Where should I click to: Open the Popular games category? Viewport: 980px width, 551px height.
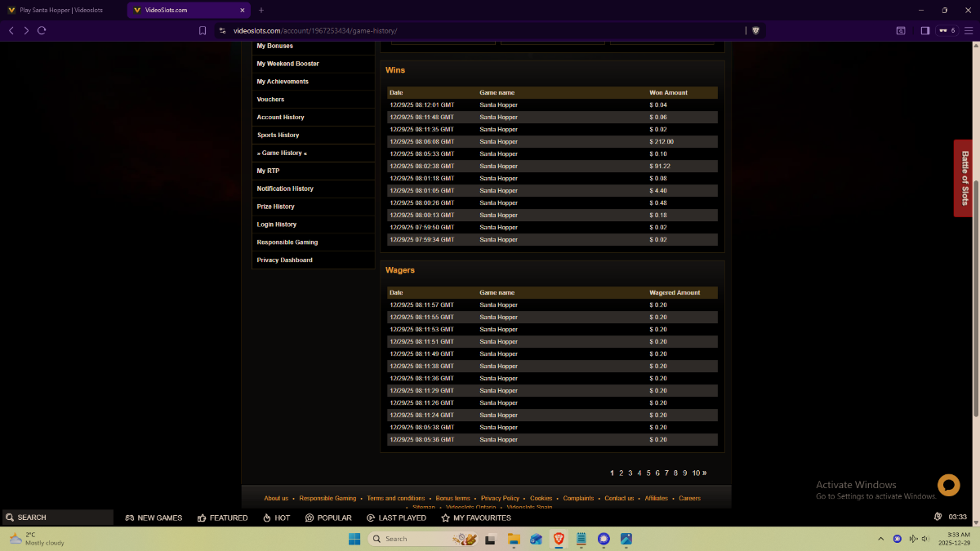click(328, 518)
